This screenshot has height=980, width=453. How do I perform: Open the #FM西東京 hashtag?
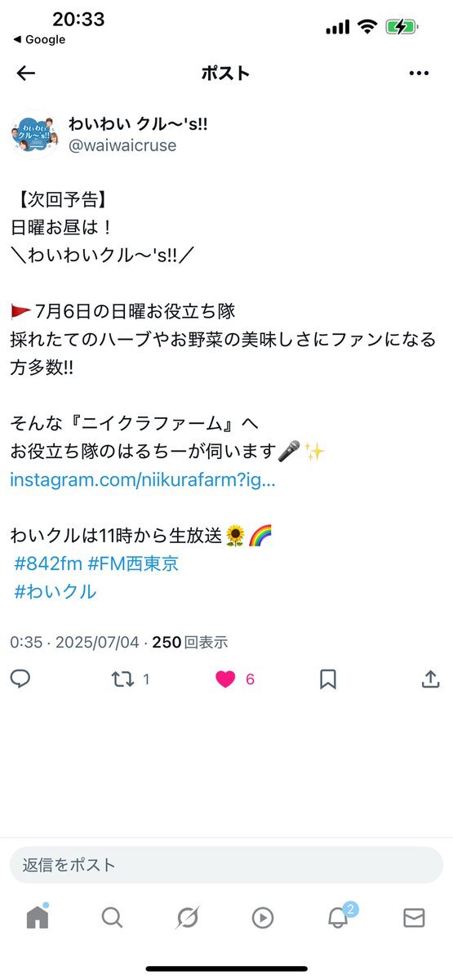(132, 563)
